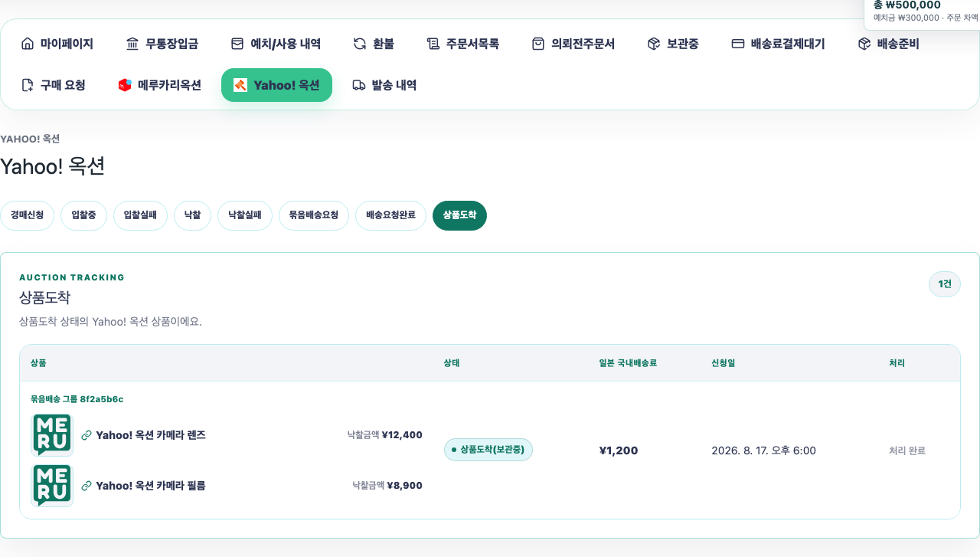Click the refresh icon beside 환불
980x557 pixels.
pos(360,44)
